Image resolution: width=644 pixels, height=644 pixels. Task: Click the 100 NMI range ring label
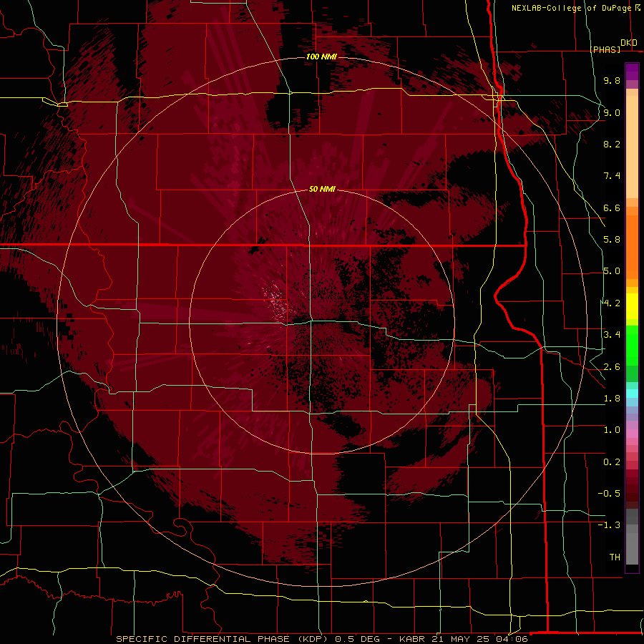point(321,57)
